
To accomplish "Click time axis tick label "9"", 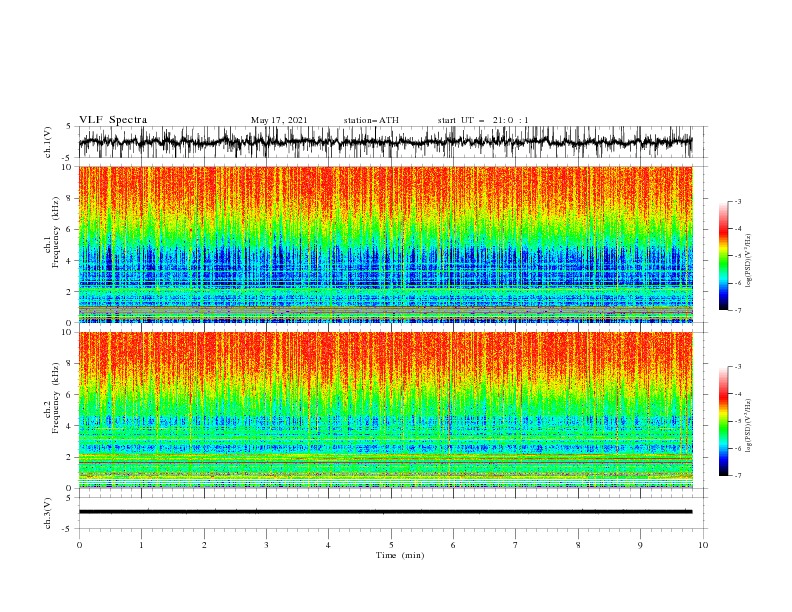I will point(640,545).
